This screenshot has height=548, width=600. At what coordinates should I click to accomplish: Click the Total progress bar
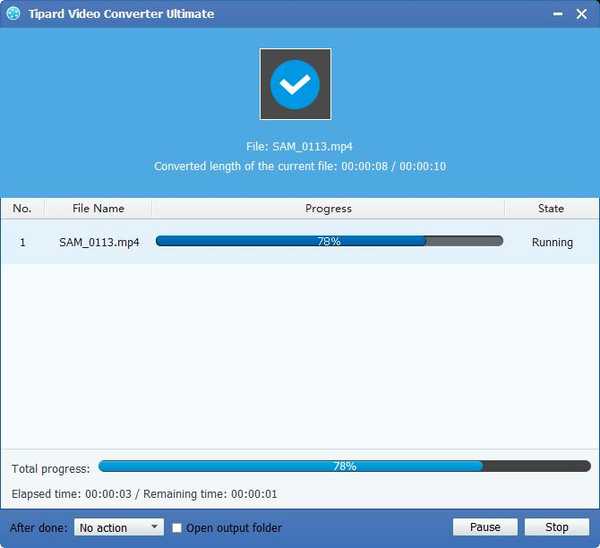pyautogui.click(x=344, y=466)
